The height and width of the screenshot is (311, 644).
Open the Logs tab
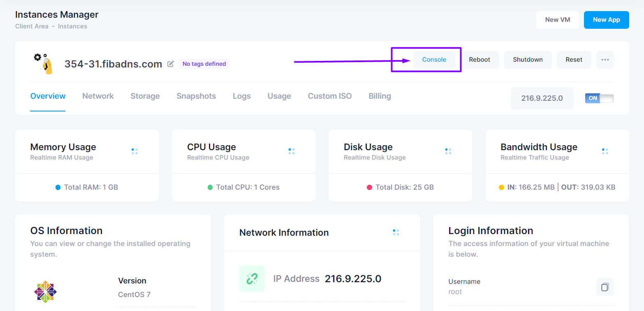[242, 96]
